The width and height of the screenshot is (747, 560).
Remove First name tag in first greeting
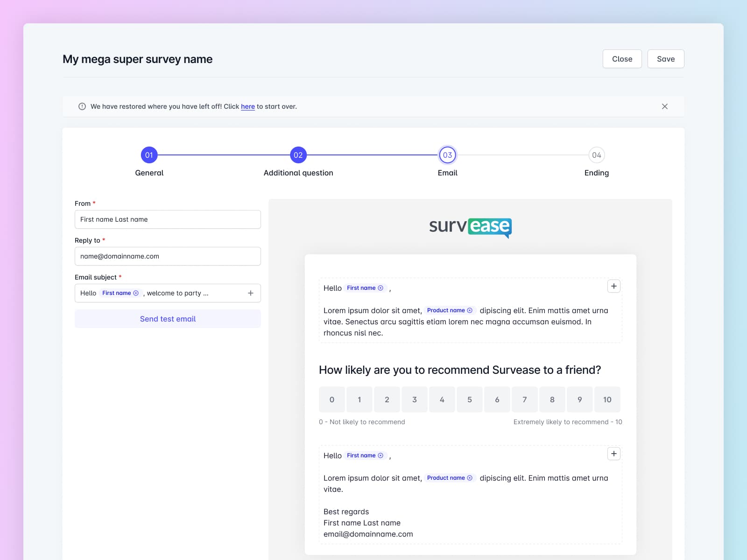click(381, 288)
